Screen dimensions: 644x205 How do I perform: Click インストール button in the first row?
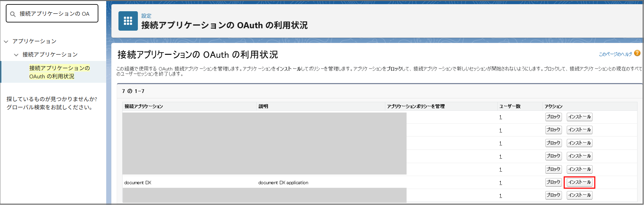(x=579, y=117)
